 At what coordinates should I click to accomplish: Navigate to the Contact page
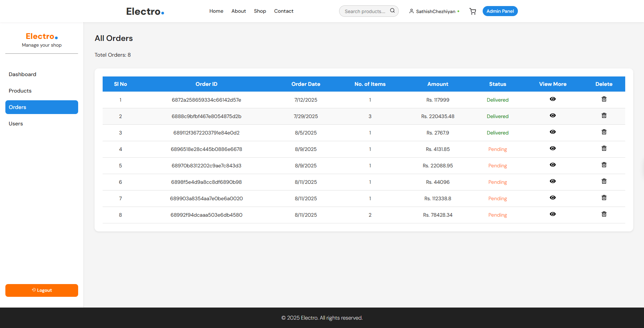[283, 11]
